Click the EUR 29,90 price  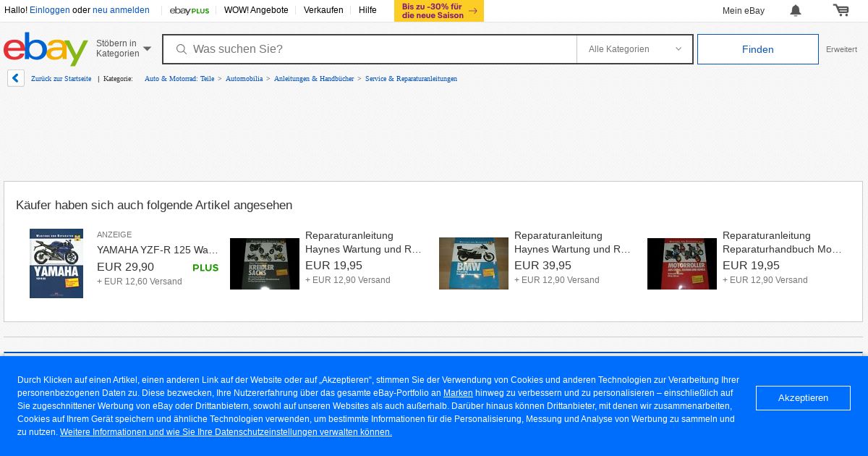(125, 267)
